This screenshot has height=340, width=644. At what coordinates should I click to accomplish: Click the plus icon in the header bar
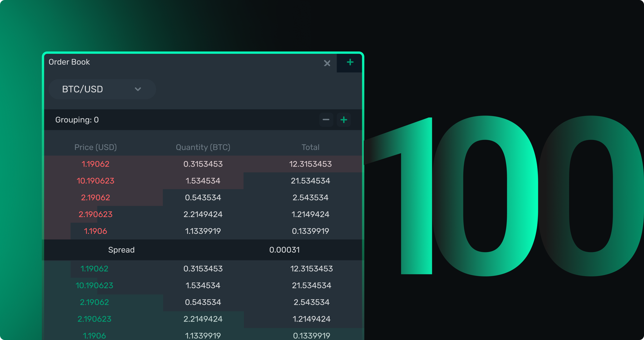[350, 63]
